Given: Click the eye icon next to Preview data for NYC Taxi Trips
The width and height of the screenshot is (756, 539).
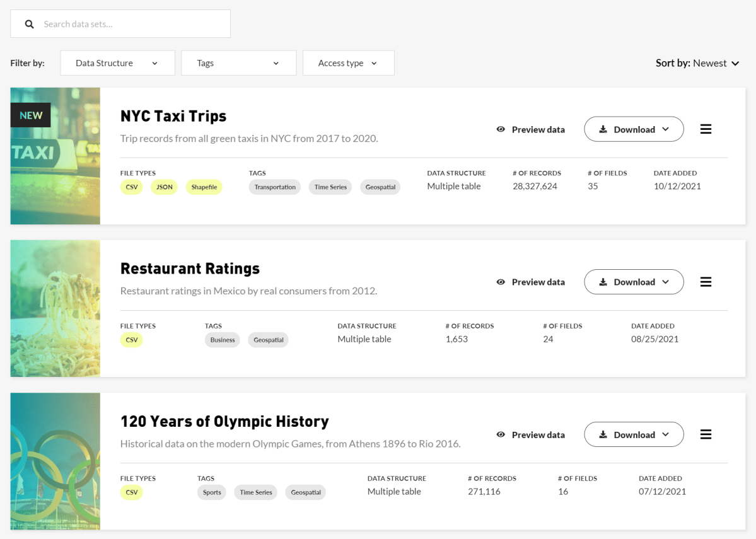Looking at the screenshot, I should (501, 129).
